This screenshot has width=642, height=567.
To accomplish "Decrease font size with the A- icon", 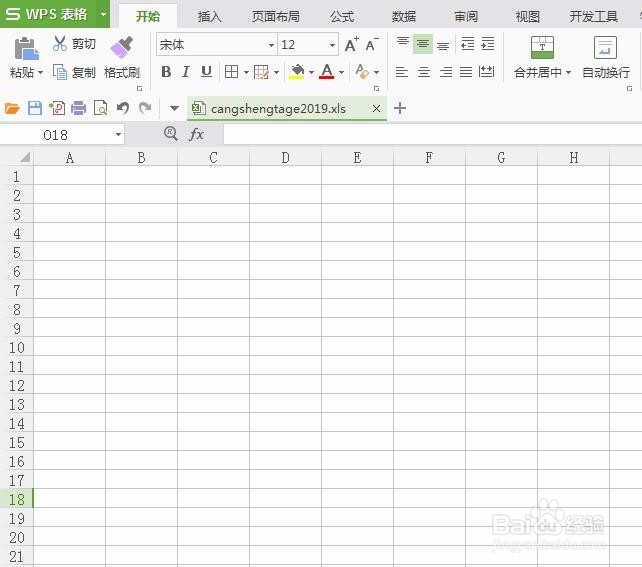I will click(x=372, y=44).
